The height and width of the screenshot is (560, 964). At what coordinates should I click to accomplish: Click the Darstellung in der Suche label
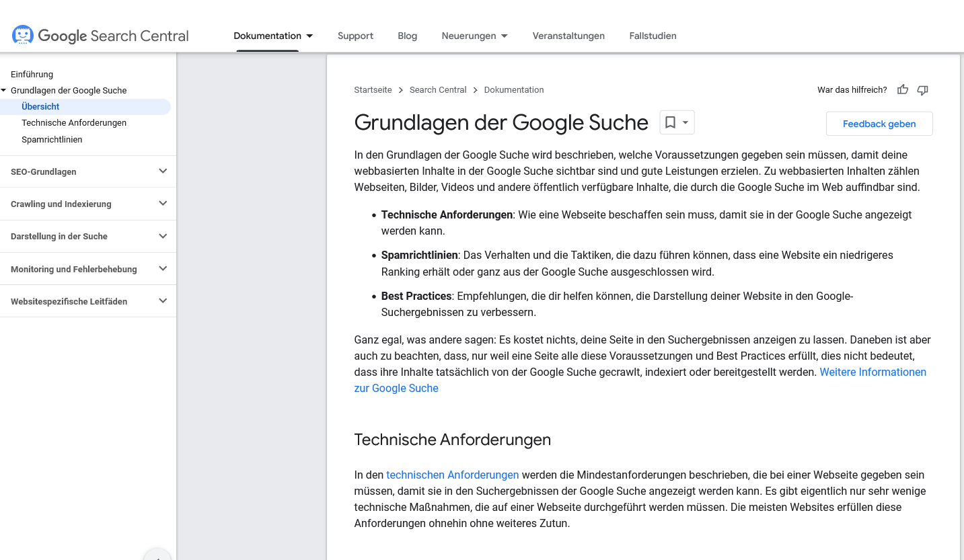(59, 237)
